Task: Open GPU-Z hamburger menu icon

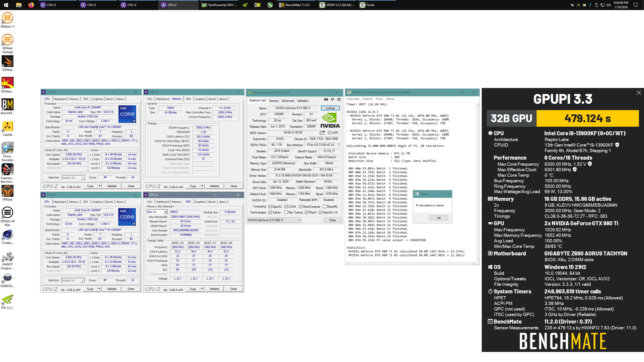Action: tap(339, 99)
